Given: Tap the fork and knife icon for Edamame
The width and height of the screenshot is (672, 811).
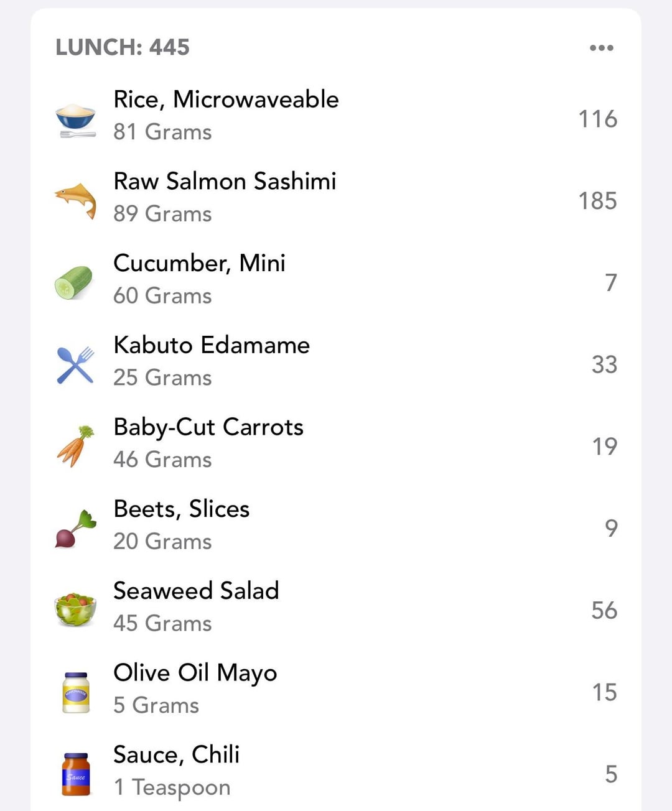Looking at the screenshot, I should pyautogui.click(x=75, y=365).
